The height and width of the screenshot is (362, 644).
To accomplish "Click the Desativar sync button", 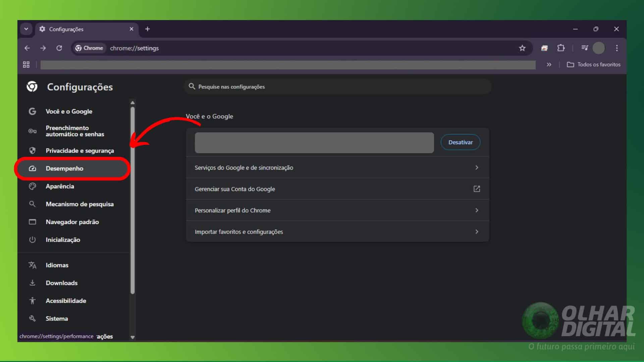I will click(460, 142).
